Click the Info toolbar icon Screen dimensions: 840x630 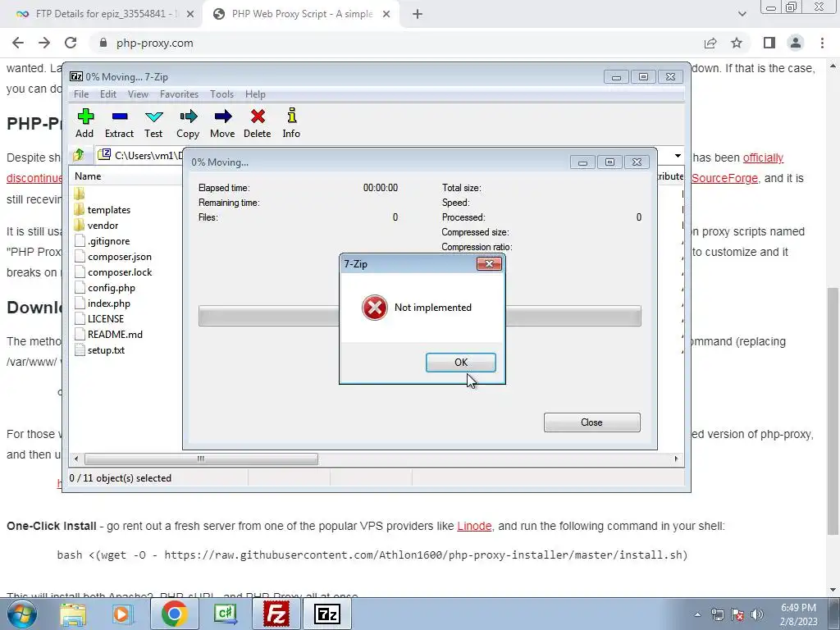(x=291, y=123)
